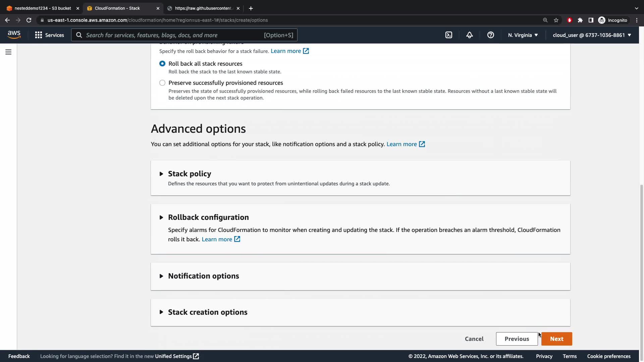This screenshot has width=644, height=362.
Task: Bookmark page with star icon
Action: (556, 20)
